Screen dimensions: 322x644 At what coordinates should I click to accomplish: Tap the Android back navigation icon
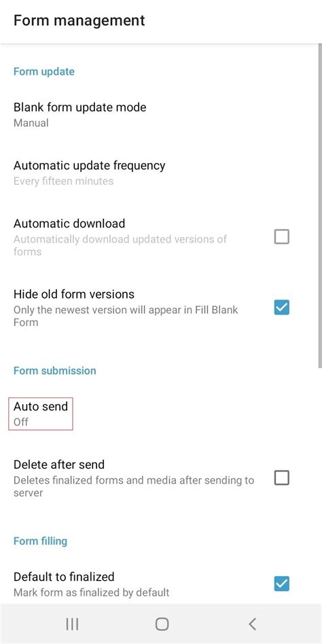coord(252,624)
